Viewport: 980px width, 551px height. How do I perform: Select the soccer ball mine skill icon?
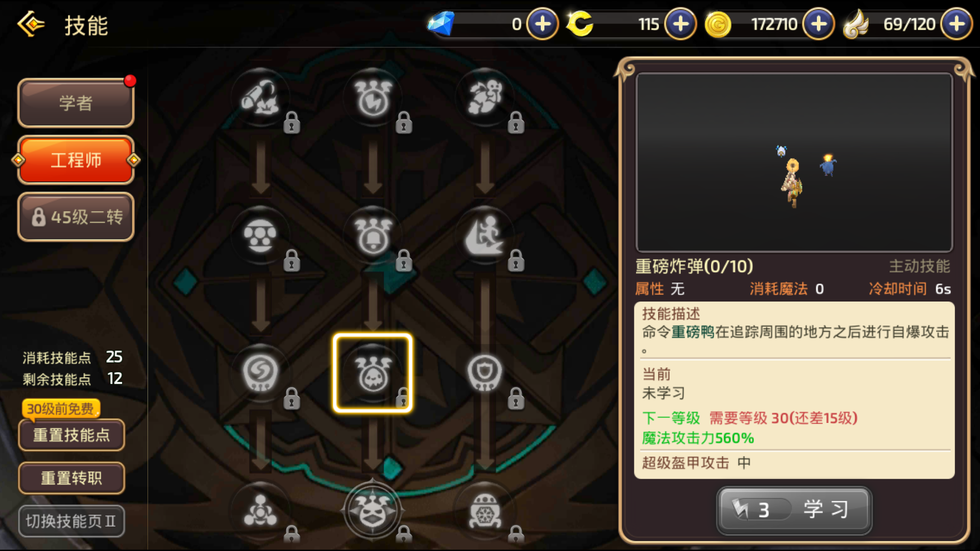(261, 236)
